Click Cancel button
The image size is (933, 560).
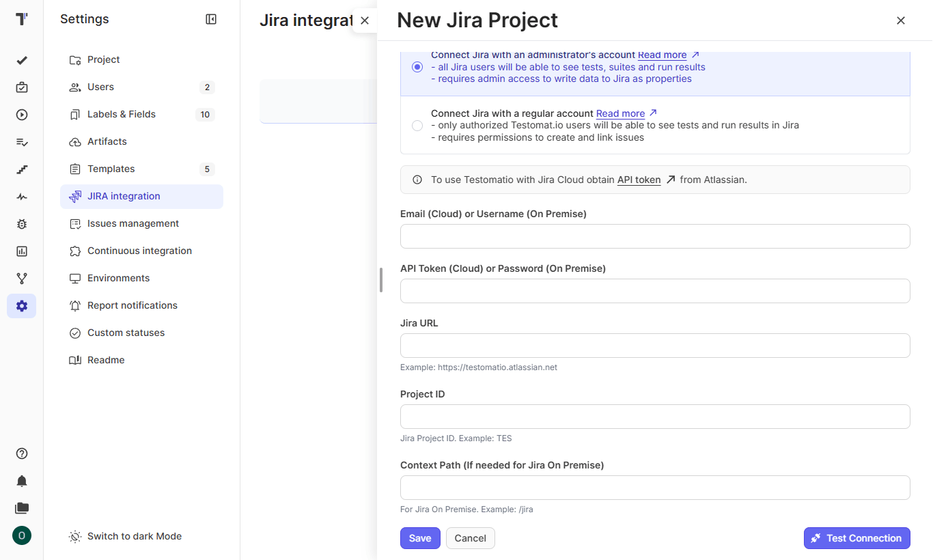471,538
